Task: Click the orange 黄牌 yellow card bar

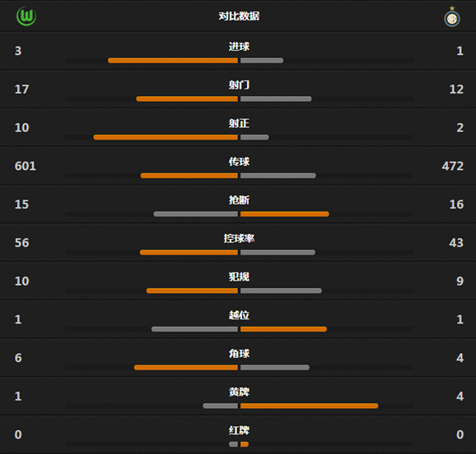Action: pyautogui.click(x=309, y=406)
